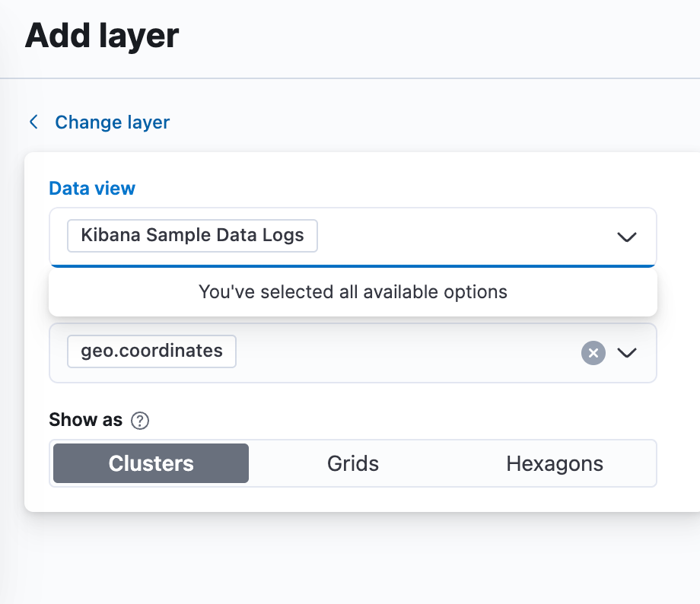The width and height of the screenshot is (700, 604).
Task: Clear the geo.coordinates field selection
Action: click(x=593, y=353)
